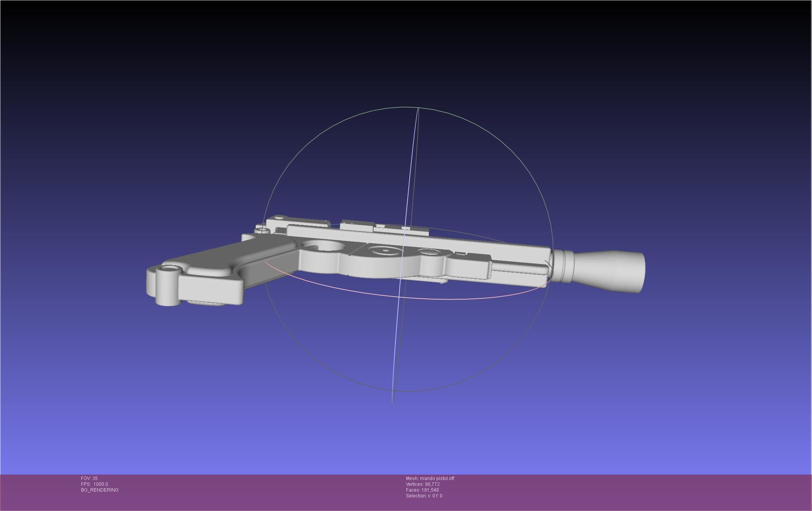Click the 'Mesh: mando pistol.off' label
Image resolution: width=812 pixels, height=511 pixels.
point(430,478)
